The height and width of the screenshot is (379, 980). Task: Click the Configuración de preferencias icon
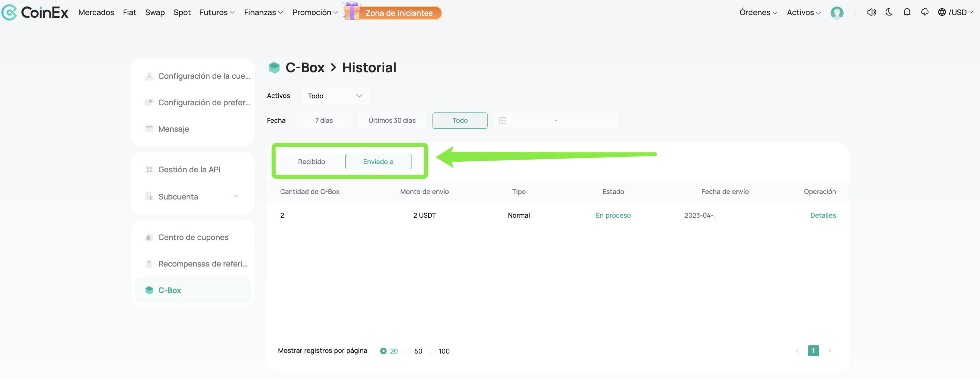tap(149, 102)
